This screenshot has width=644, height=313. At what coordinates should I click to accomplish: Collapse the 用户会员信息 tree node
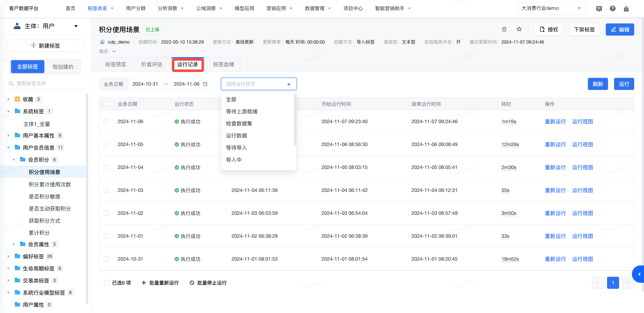pyautogui.click(x=9, y=148)
